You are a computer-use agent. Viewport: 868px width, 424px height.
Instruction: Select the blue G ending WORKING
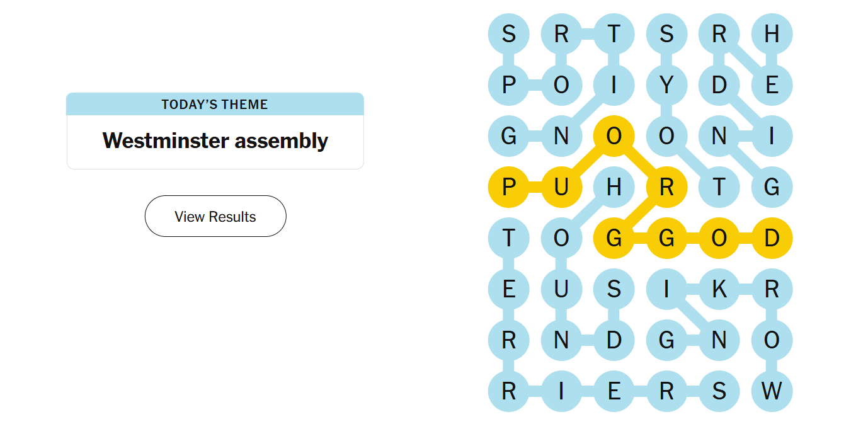666,340
